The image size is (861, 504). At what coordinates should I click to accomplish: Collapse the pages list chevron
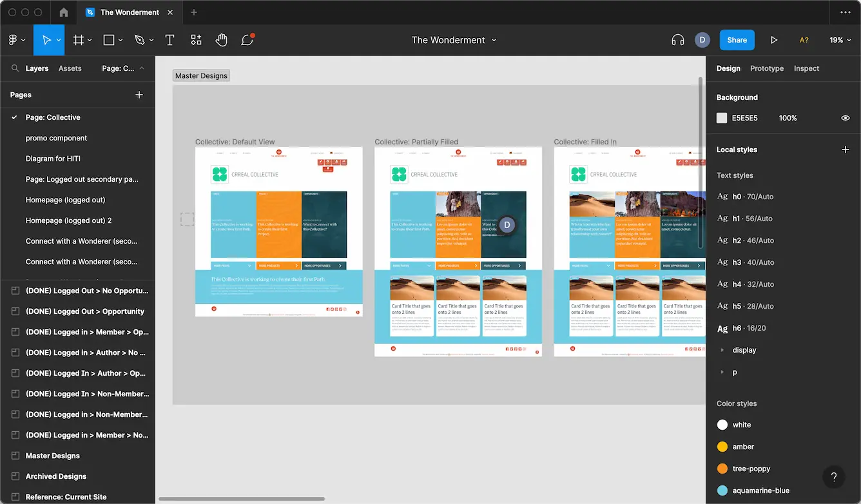(x=142, y=68)
